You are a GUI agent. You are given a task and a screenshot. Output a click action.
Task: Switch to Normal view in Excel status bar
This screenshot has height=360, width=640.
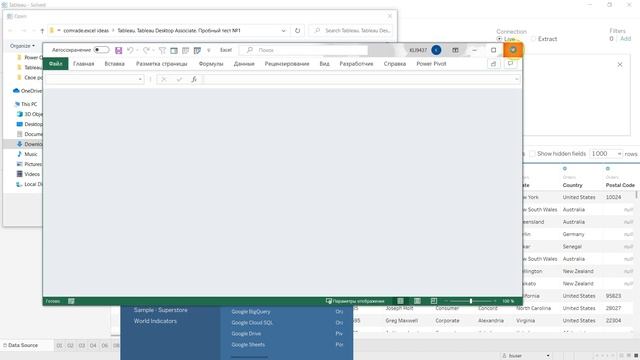400,301
